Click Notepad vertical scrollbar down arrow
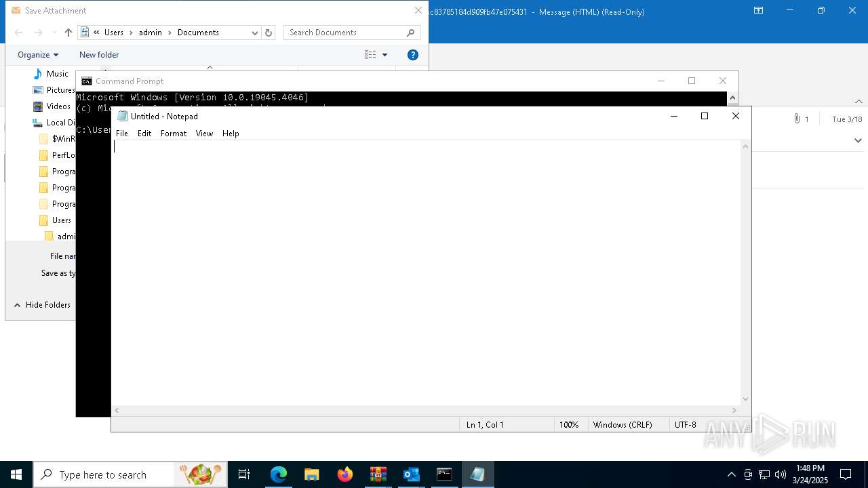This screenshot has width=868, height=488. (x=746, y=399)
